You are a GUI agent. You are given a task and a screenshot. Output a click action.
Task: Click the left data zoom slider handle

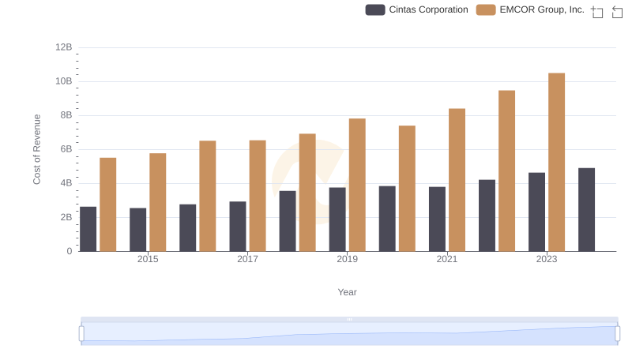[x=81, y=334]
